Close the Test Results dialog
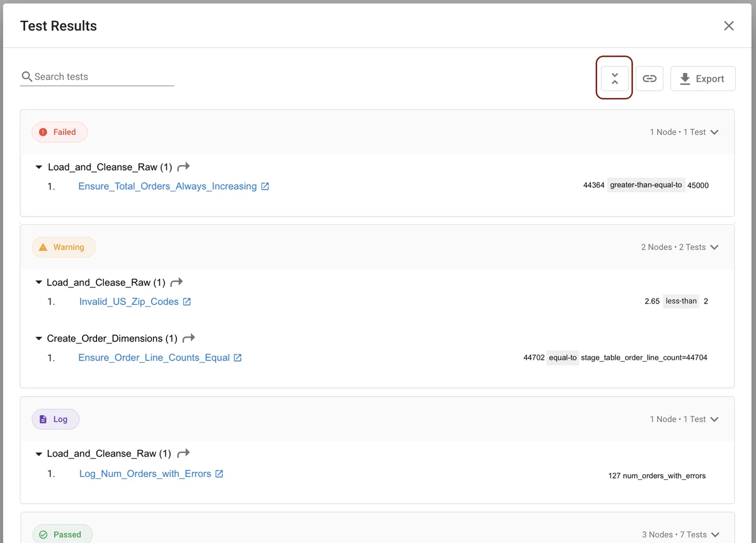The image size is (756, 543). 728,26
